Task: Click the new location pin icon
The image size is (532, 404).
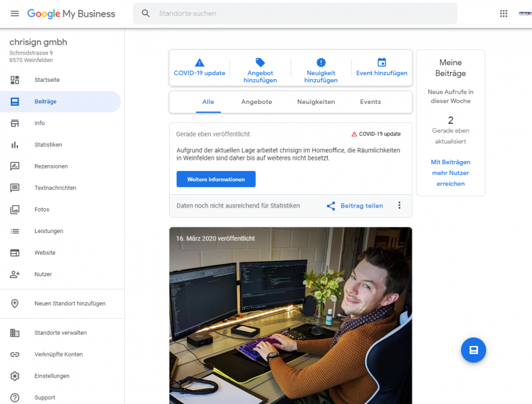Action: 15,303
